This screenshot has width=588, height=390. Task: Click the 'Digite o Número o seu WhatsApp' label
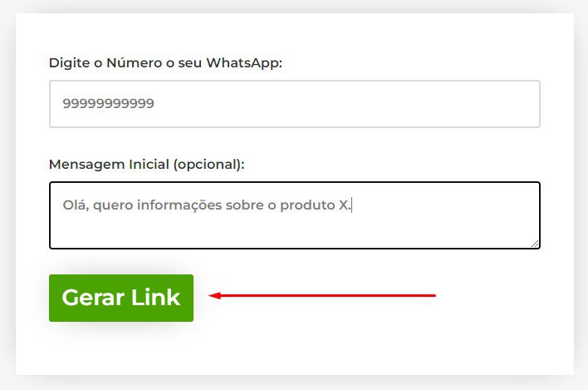point(165,63)
